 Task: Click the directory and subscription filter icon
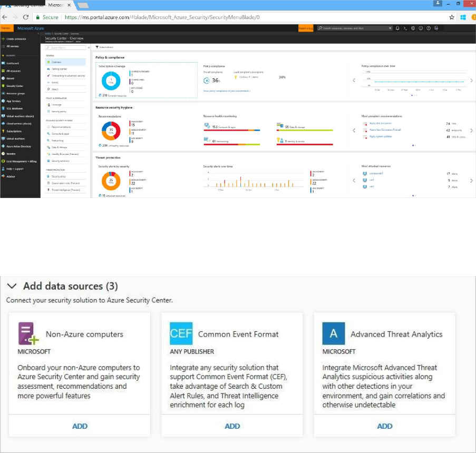tap(436, 28)
